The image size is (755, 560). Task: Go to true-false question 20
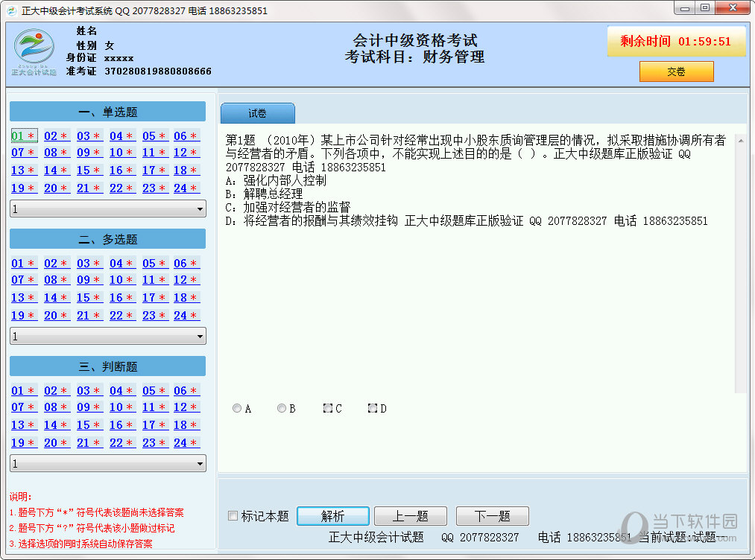pos(57,442)
